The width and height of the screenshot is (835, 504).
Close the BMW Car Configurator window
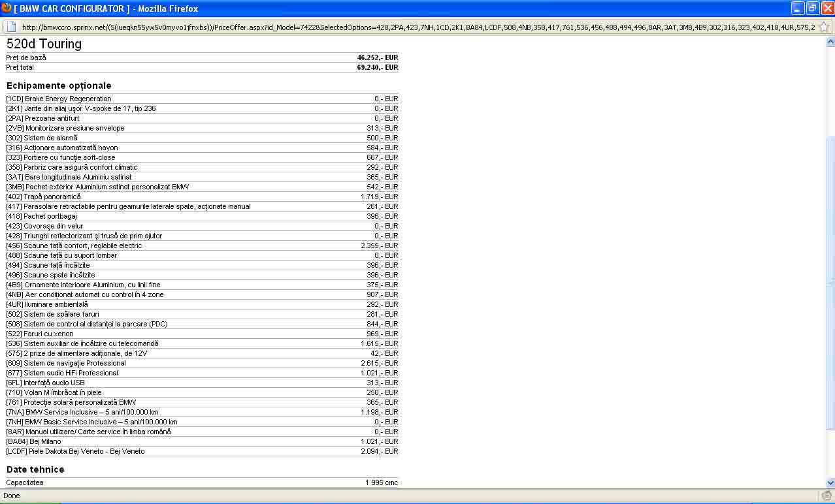[x=827, y=8]
